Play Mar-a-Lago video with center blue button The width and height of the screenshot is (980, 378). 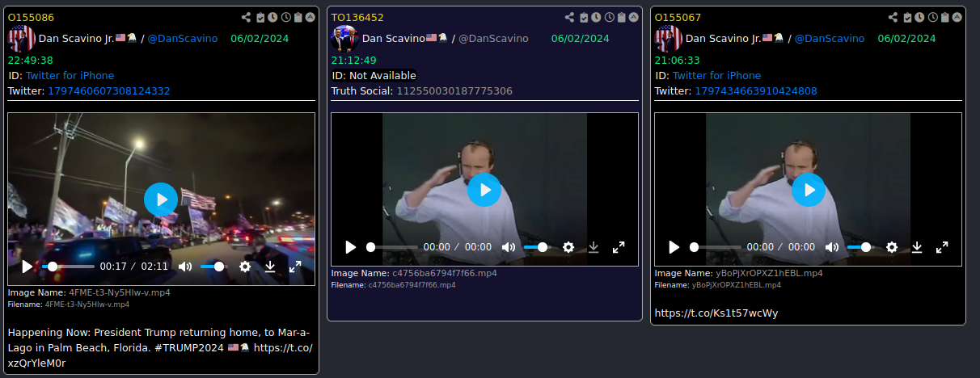tap(161, 199)
